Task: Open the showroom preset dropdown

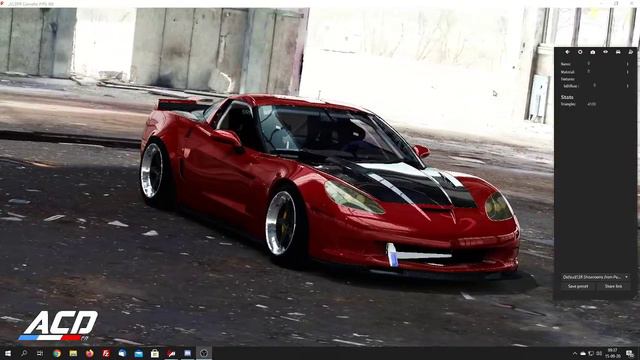Action: [x=595, y=277]
